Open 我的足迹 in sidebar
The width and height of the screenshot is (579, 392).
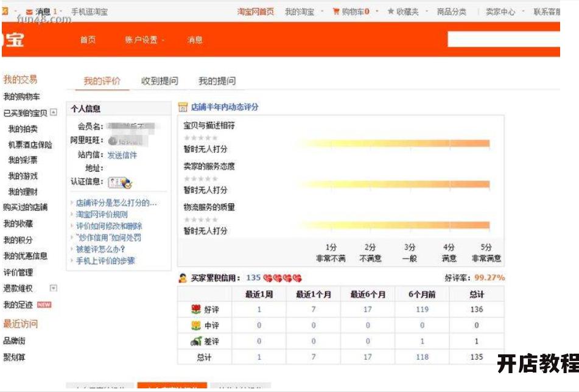[x=18, y=304]
